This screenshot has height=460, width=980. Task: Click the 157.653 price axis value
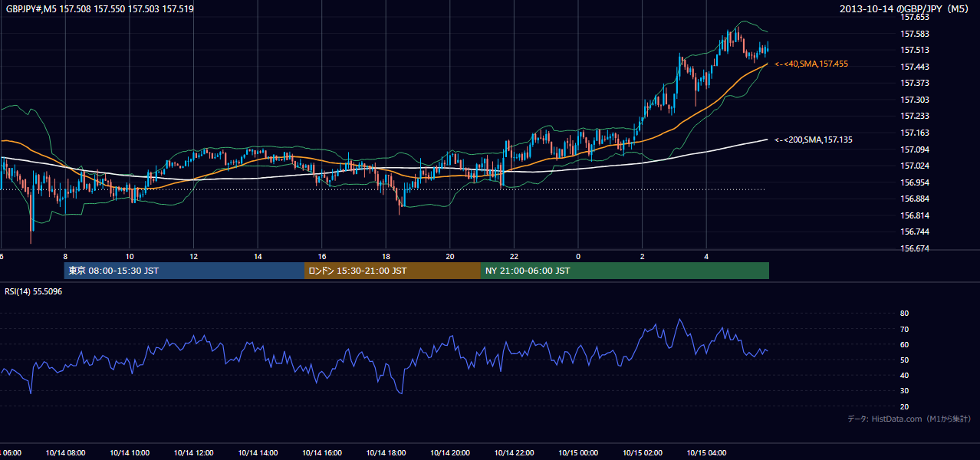coord(915,17)
